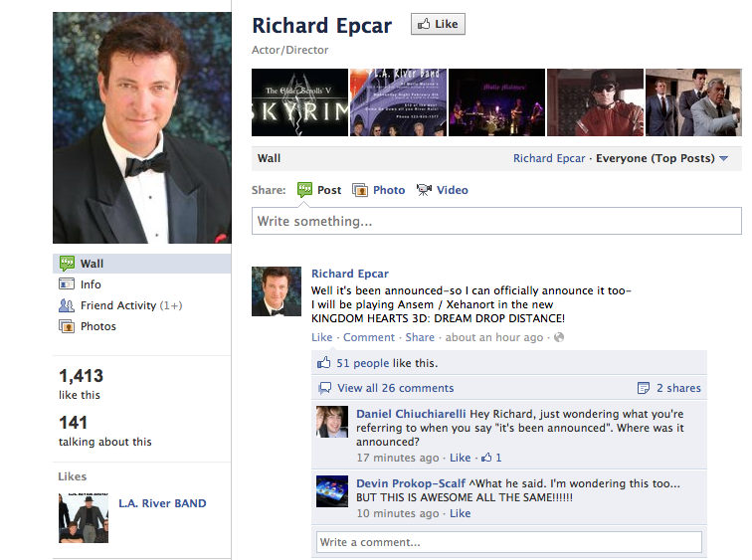Image resolution: width=752 pixels, height=560 pixels.
Task: Open the L.A. River BAND page link
Action: (x=162, y=503)
